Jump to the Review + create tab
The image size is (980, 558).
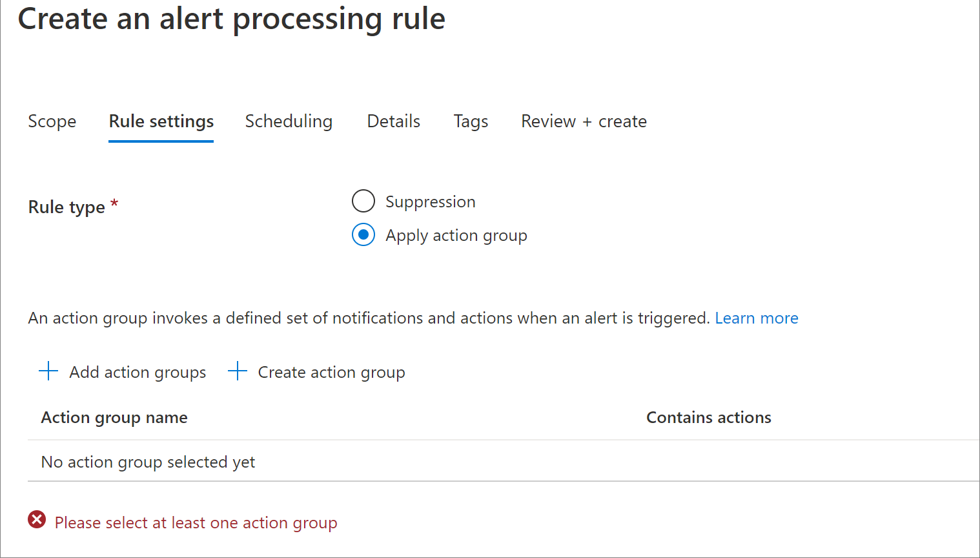point(584,121)
